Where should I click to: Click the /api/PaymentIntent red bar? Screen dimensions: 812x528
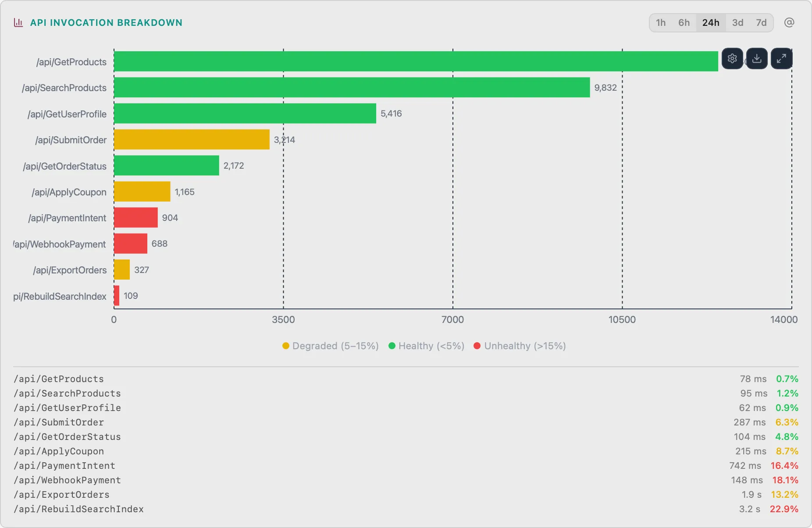point(135,218)
